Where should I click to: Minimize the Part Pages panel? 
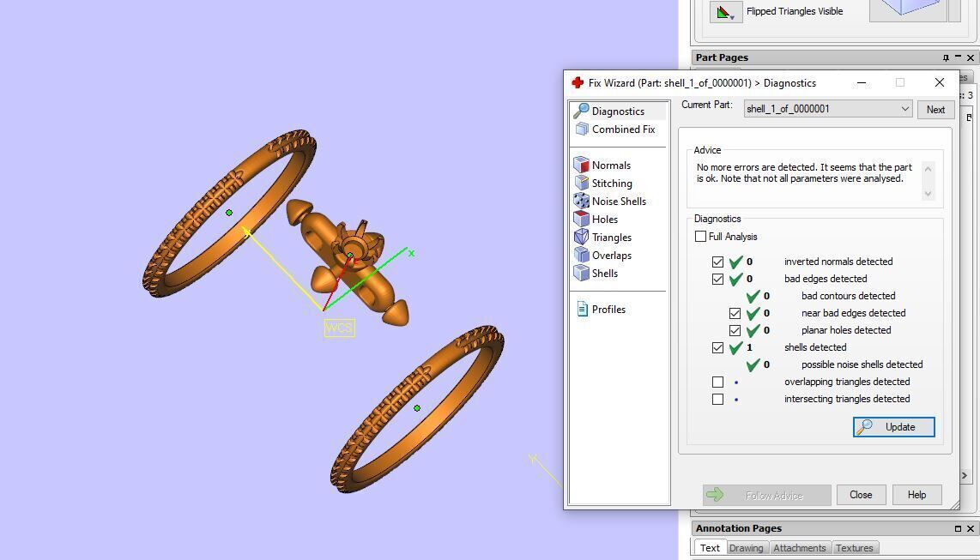click(x=958, y=57)
